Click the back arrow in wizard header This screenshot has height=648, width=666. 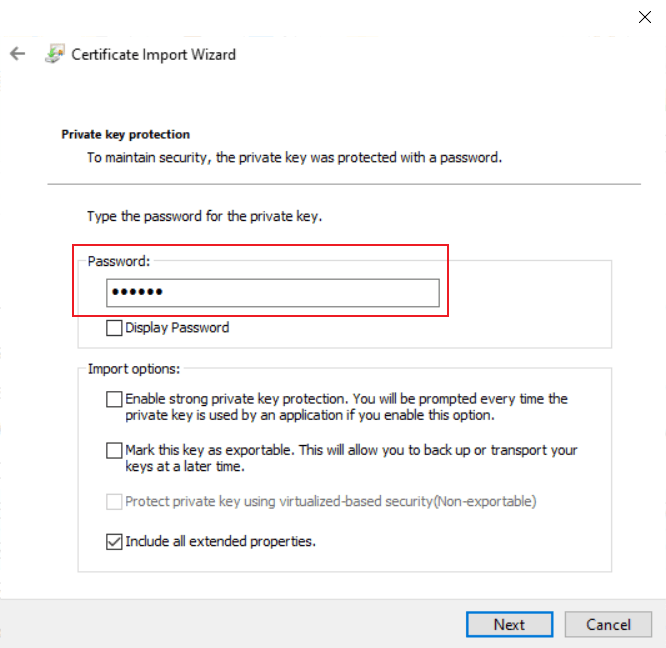click(17, 54)
